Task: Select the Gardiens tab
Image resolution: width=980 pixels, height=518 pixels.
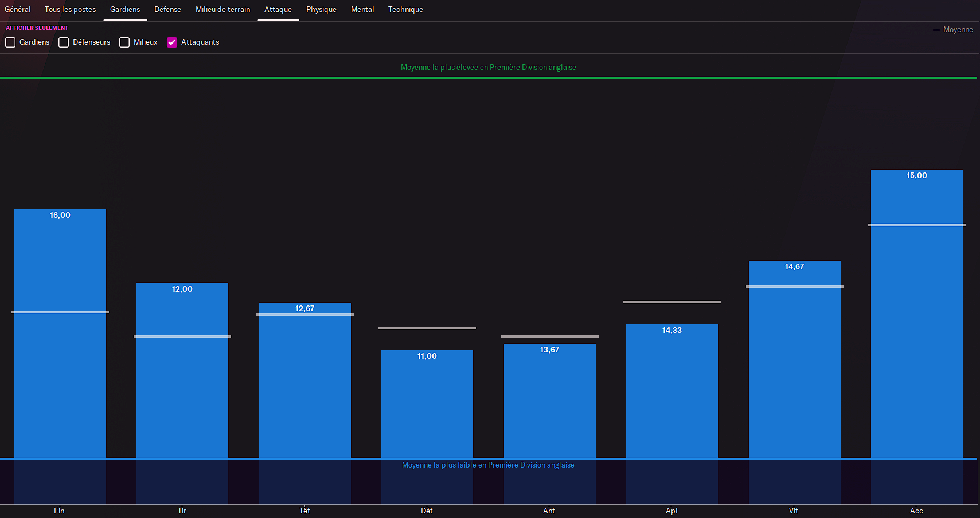Action: tap(125, 10)
